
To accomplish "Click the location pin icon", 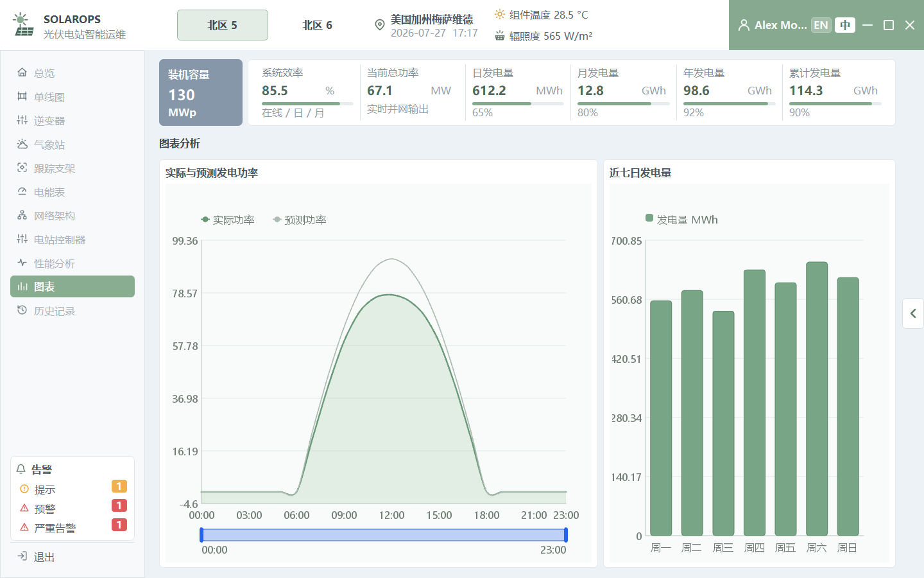I will click(380, 25).
